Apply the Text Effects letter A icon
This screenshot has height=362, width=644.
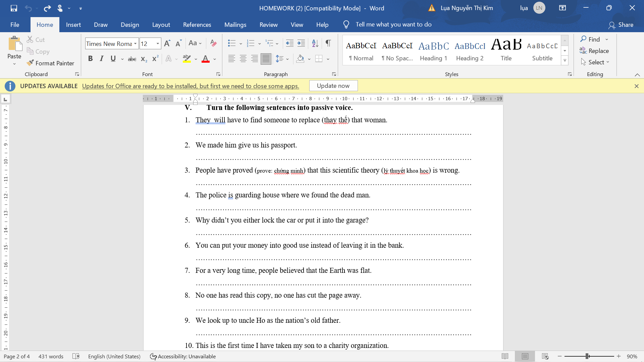click(168, 59)
